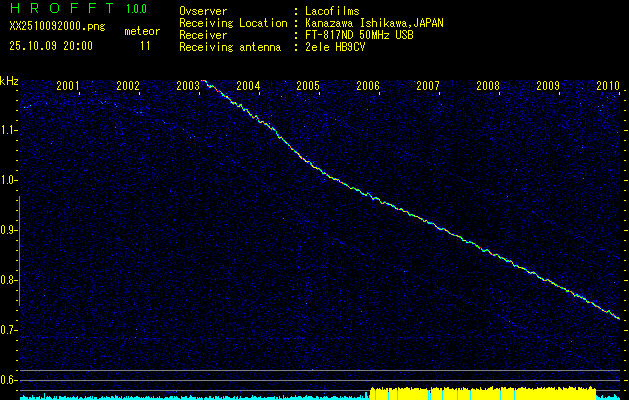Click the kHz axis unit label
This screenshot has height=400, width=629.
(9, 80)
